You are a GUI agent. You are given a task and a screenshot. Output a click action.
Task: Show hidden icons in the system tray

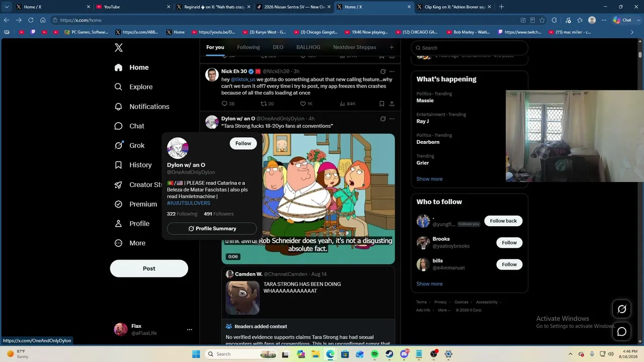click(x=572, y=354)
